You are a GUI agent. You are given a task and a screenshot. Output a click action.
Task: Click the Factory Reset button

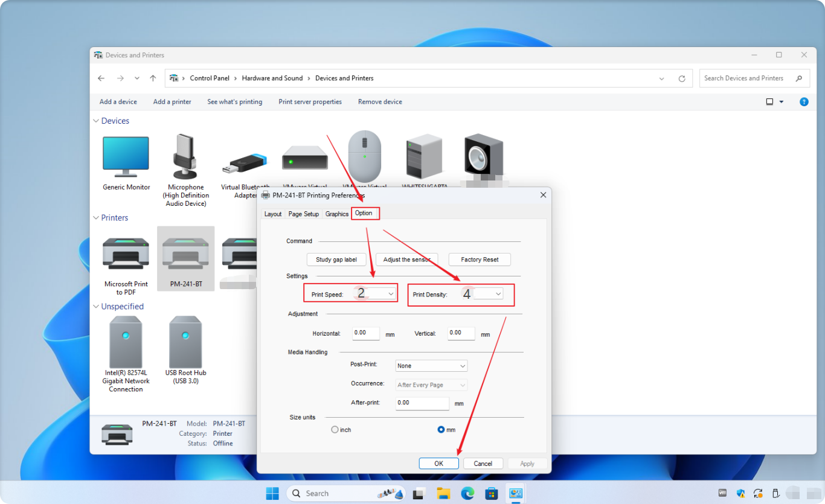(x=480, y=260)
